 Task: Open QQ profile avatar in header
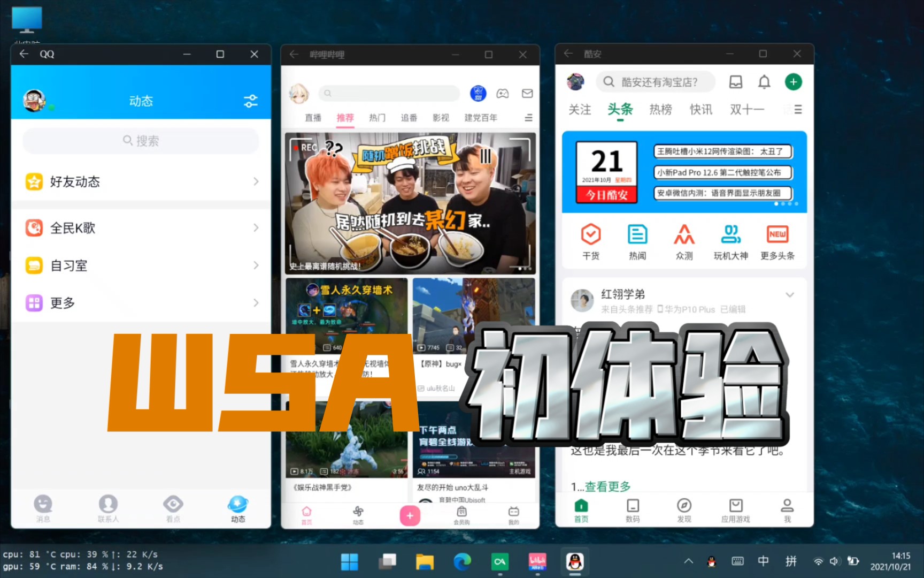pos(34,101)
